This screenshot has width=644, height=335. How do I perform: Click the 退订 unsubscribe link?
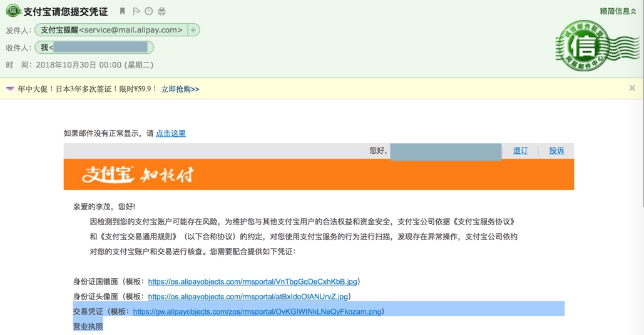(x=520, y=151)
